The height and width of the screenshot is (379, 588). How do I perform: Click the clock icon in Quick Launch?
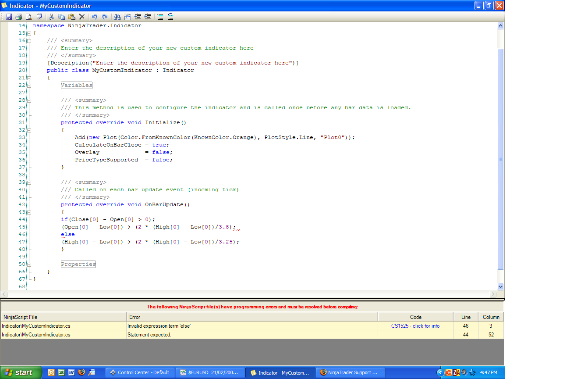51,372
